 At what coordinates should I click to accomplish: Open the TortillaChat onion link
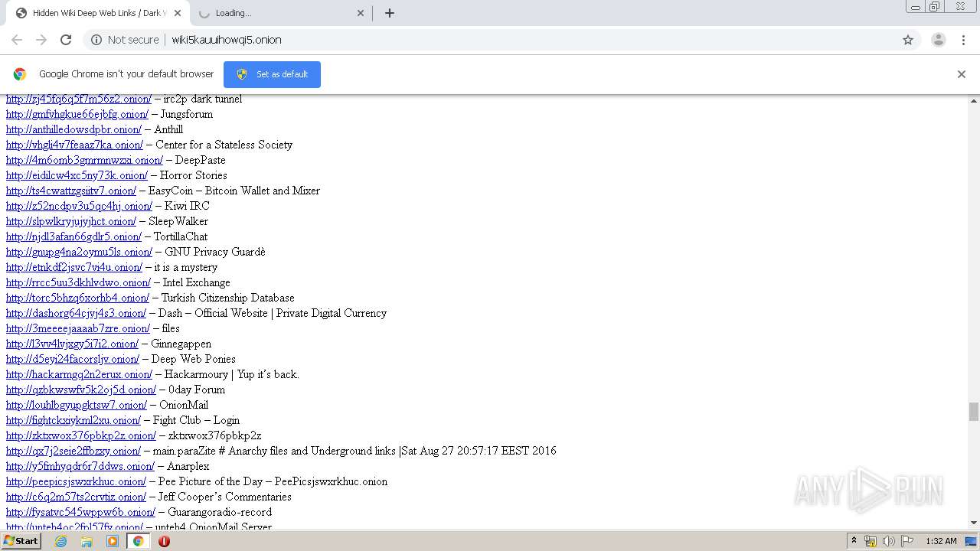coord(73,236)
